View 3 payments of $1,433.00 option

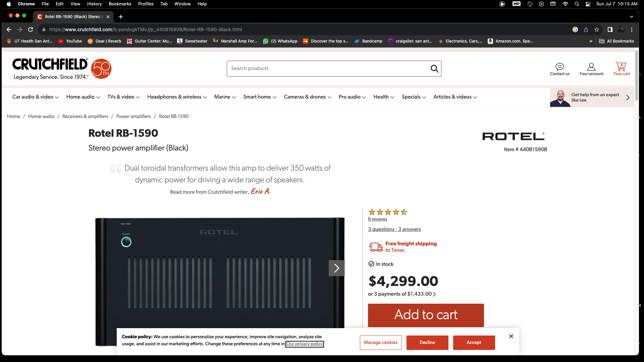(x=402, y=294)
